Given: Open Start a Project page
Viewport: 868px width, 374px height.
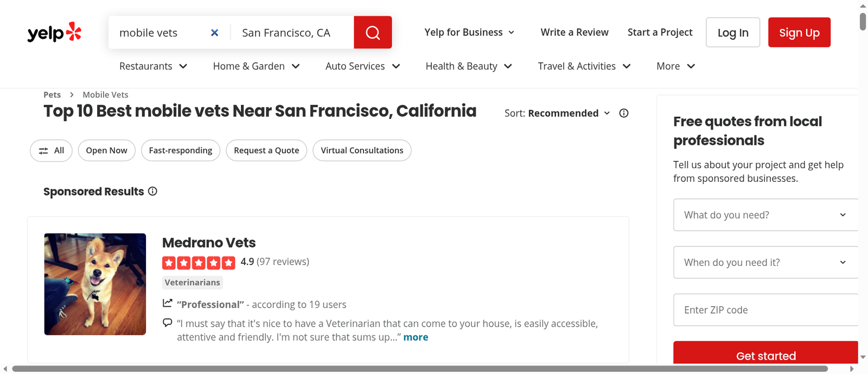Looking at the screenshot, I should click(660, 32).
